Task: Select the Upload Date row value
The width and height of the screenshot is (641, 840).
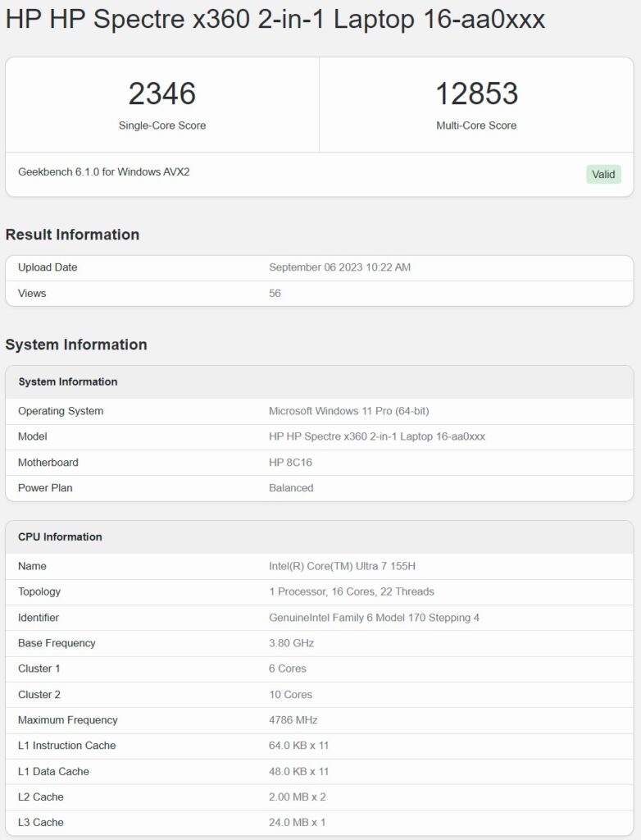Action: click(x=339, y=267)
